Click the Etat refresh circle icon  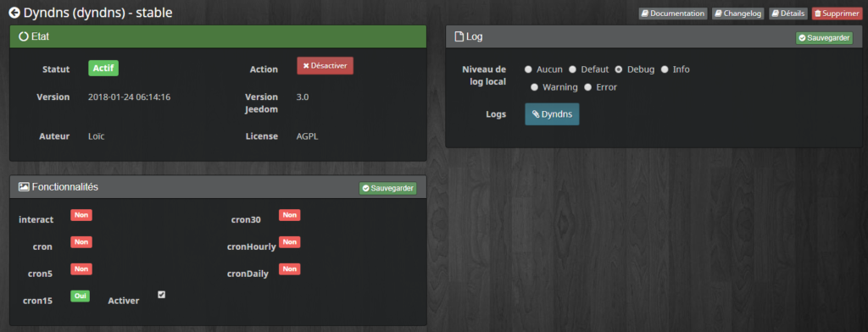tap(24, 36)
